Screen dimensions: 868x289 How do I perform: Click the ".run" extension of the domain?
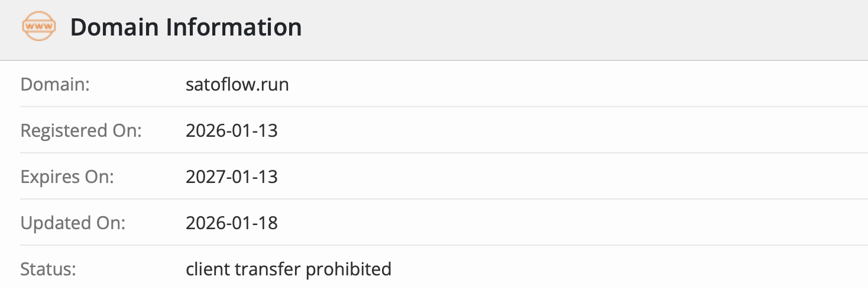coord(275,85)
